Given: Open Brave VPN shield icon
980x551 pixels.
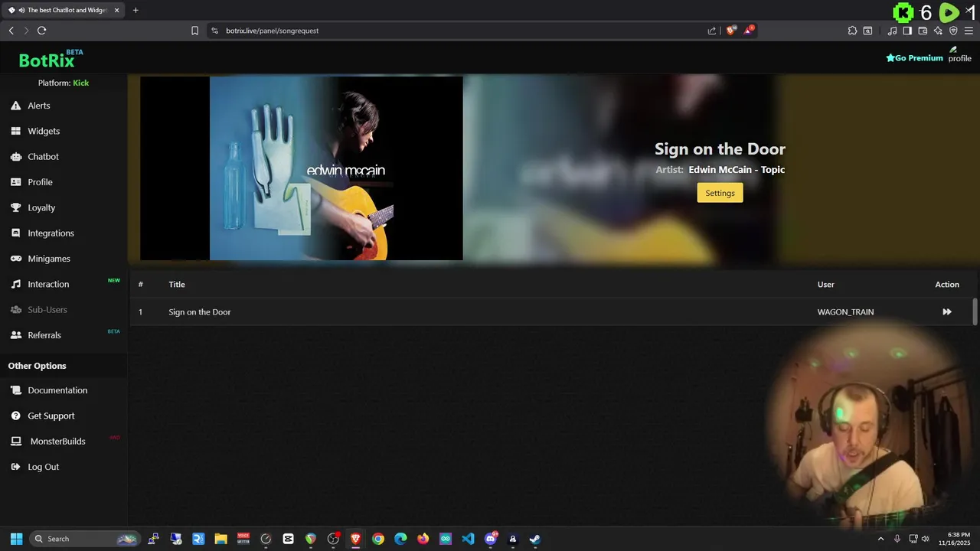Looking at the screenshot, I should tap(953, 31).
